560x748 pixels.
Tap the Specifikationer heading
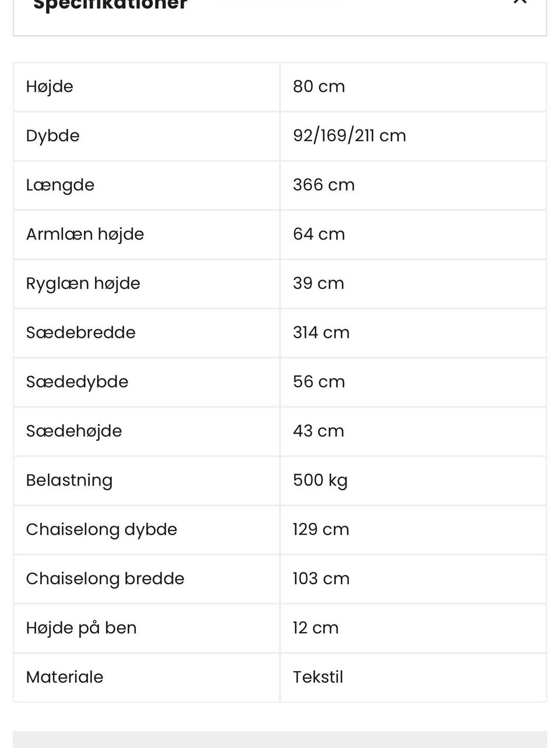point(110,5)
